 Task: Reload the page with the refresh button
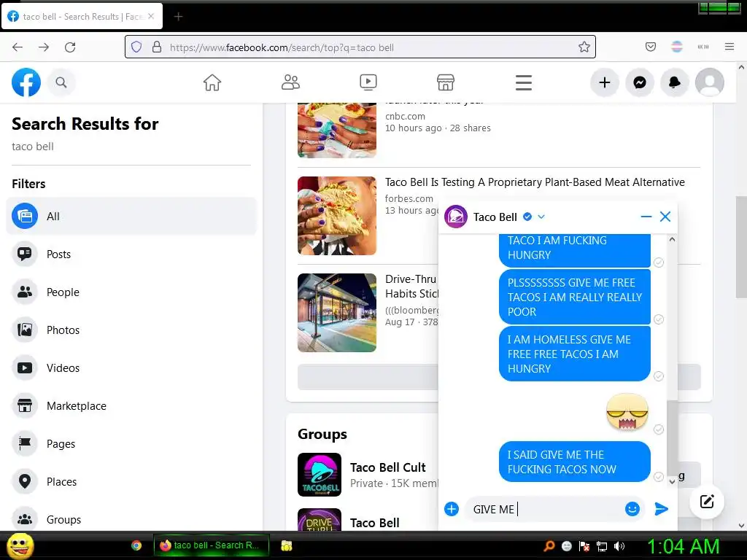click(70, 47)
